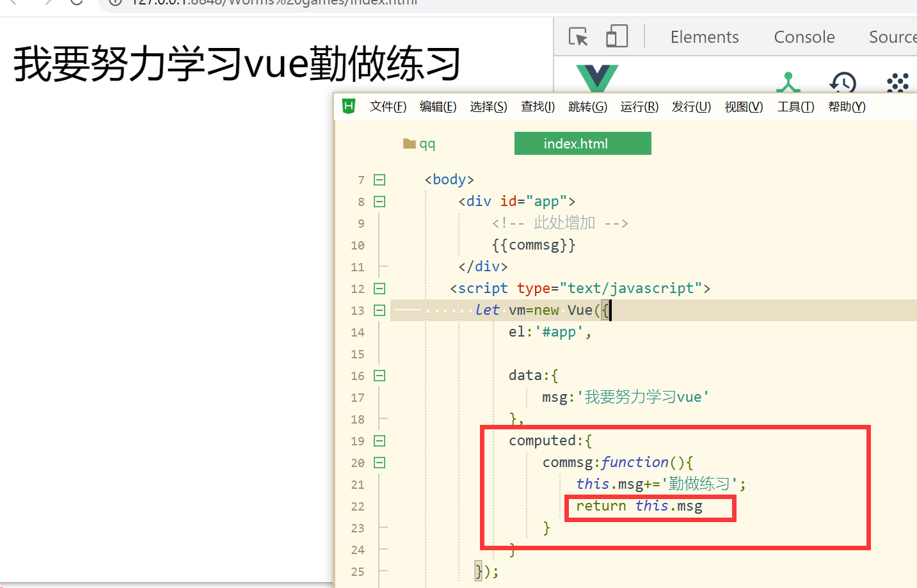
Task: Open Vue devtools dotted events icon
Action: click(898, 83)
